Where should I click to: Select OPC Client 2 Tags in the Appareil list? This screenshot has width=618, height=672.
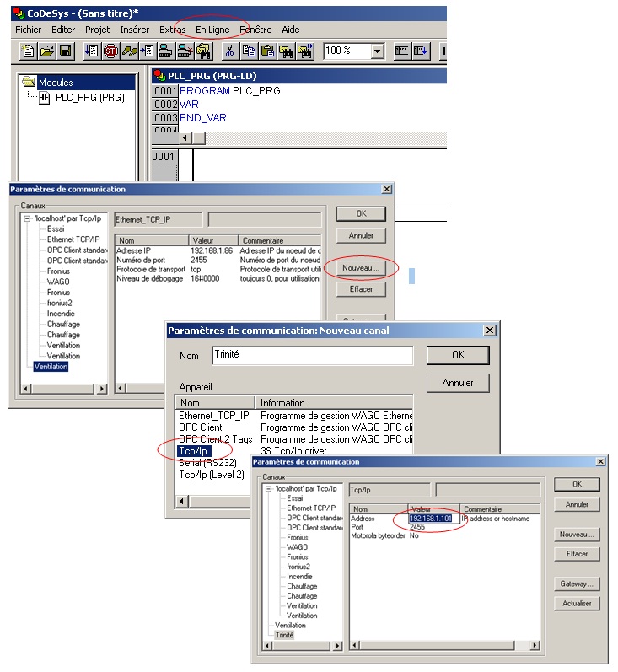(x=216, y=439)
